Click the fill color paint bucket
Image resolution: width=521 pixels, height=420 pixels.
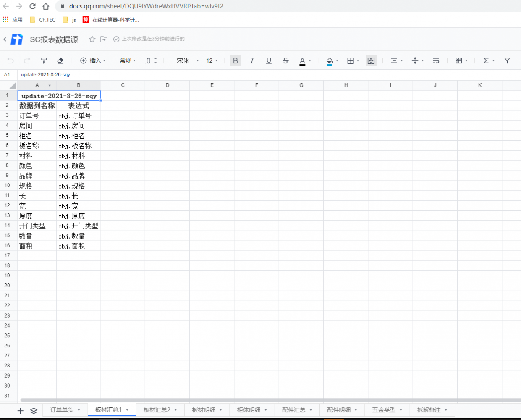tap(330, 60)
